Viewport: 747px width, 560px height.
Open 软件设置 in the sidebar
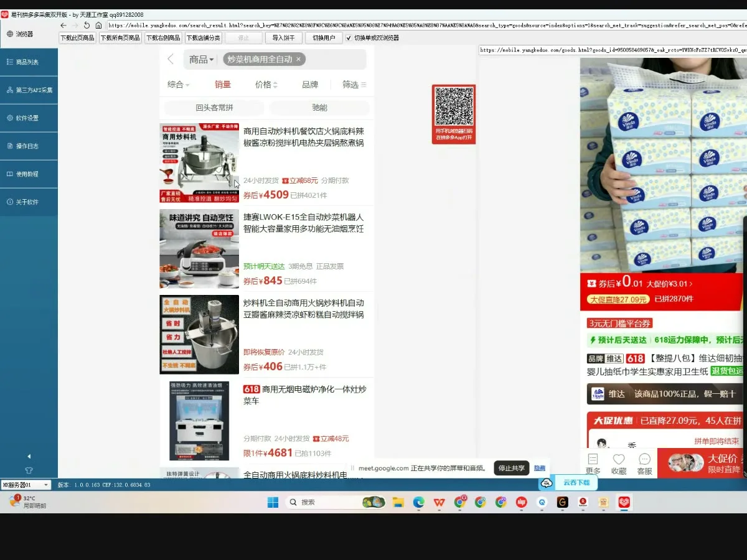pyautogui.click(x=29, y=118)
